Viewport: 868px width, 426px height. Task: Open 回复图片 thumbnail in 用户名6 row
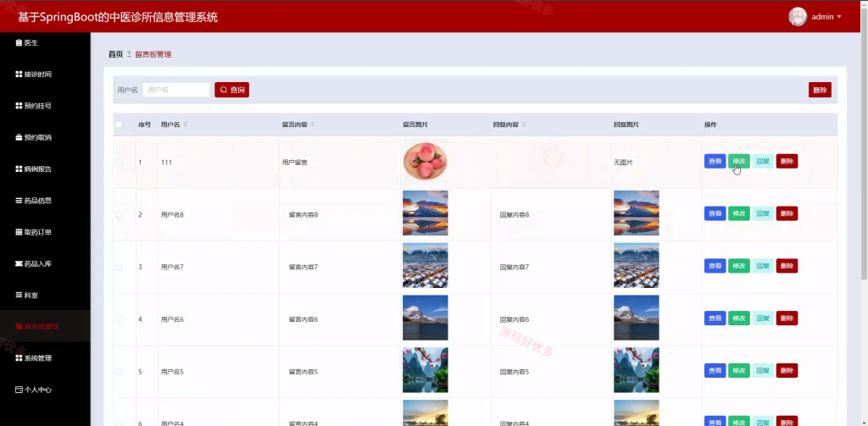tap(636, 318)
